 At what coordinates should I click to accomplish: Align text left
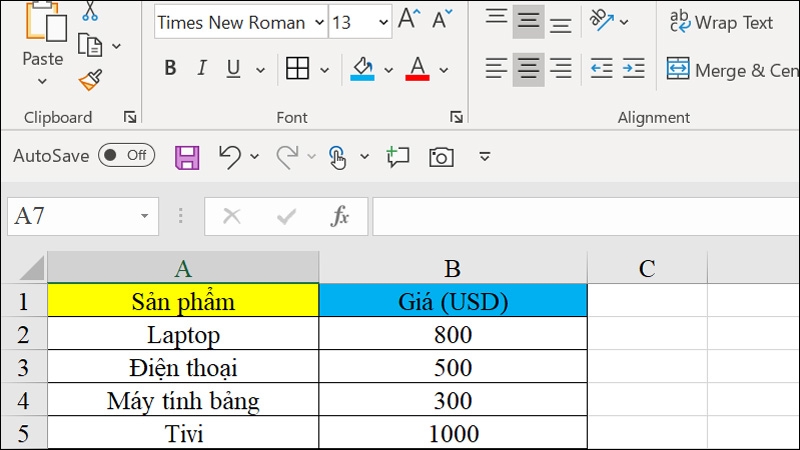tap(496, 69)
